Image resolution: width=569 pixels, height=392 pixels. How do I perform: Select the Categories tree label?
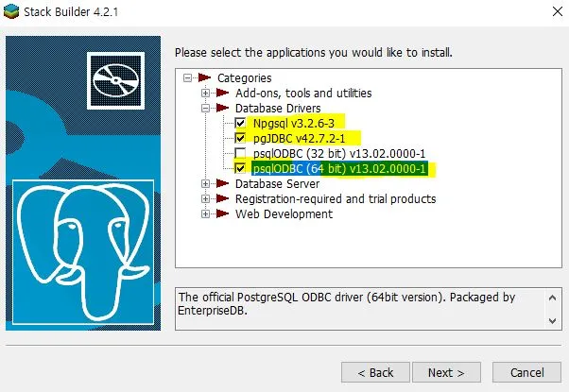(244, 78)
